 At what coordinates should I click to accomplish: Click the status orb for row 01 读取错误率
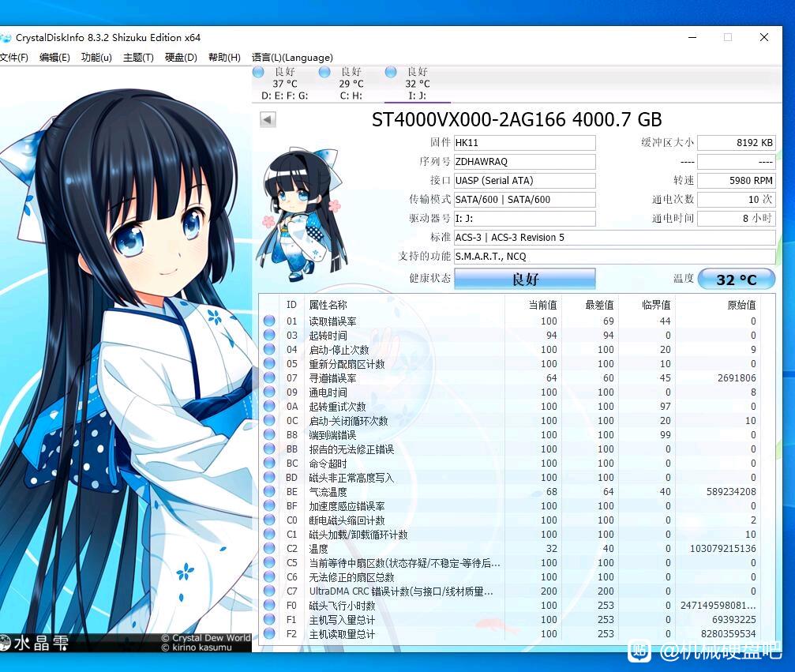pyautogui.click(x=269, y=321)
